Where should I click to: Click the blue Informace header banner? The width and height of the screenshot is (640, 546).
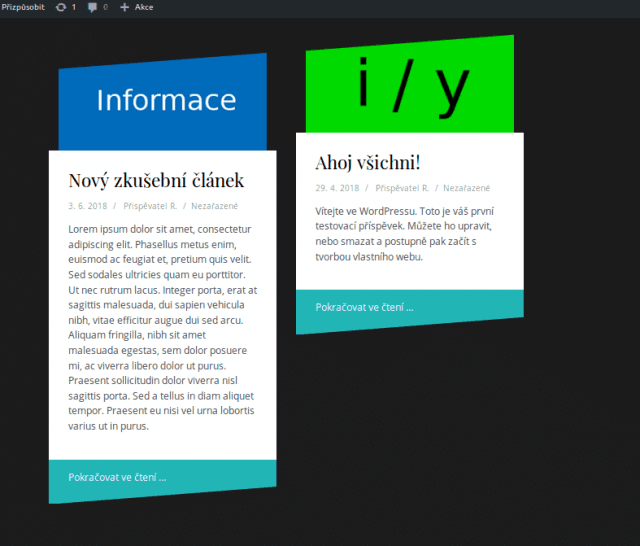click(x=165, y=100)
